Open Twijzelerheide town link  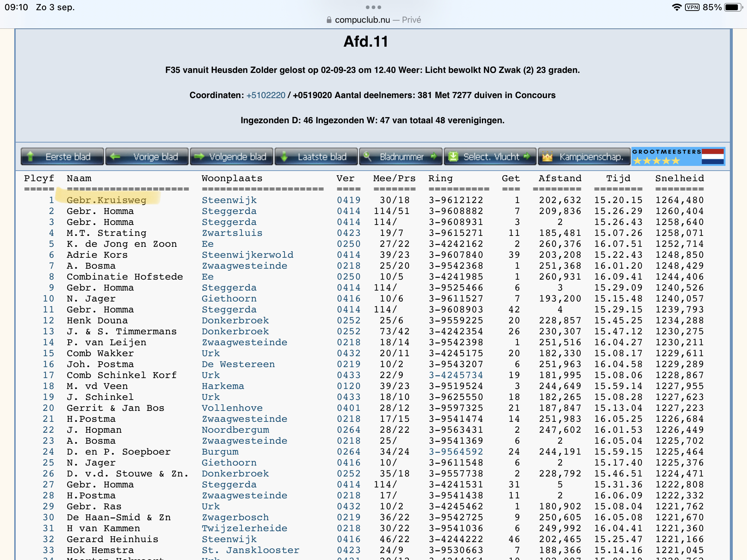(x=245, y=528)
